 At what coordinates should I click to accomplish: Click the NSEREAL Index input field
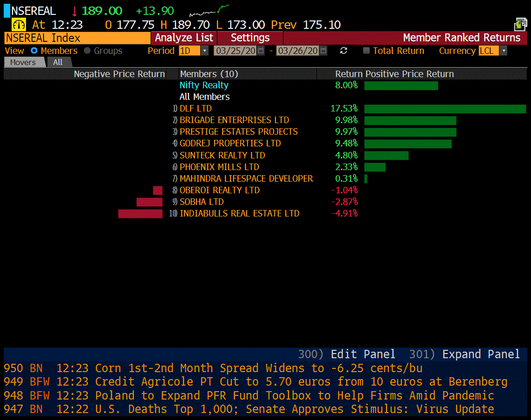(x=77, y=38)
